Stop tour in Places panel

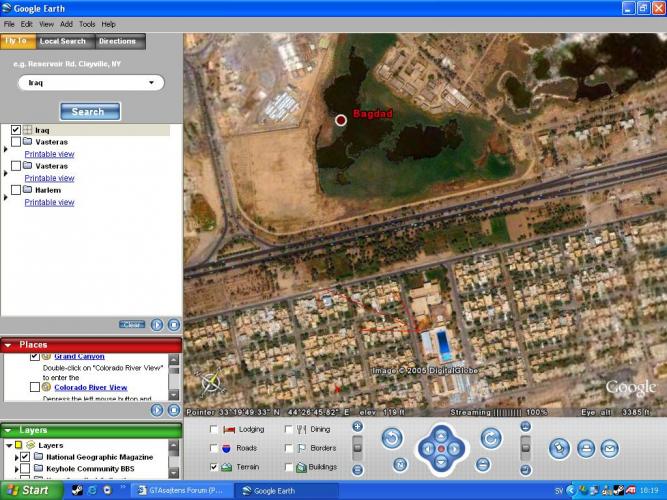[x=174, y=410]
